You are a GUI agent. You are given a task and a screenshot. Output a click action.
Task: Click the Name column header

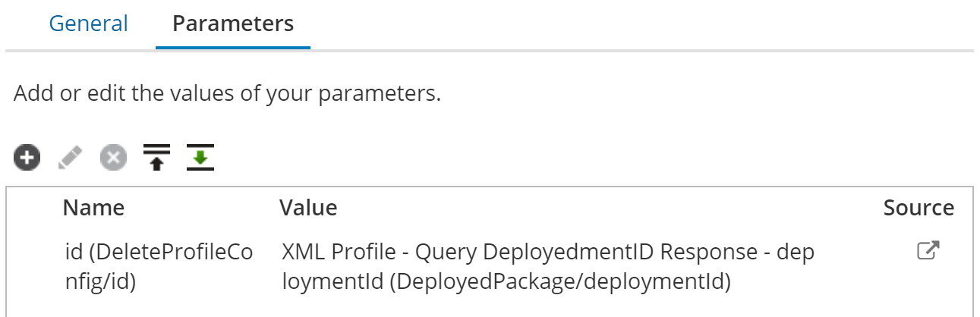[93, 208]
